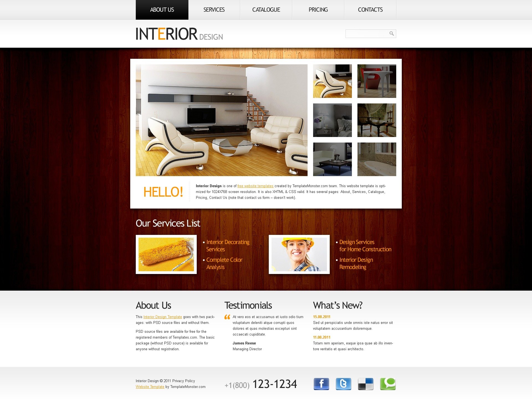Select the SERVICES navigation tab
Screen dimensions: 532x401
[214, 9]
